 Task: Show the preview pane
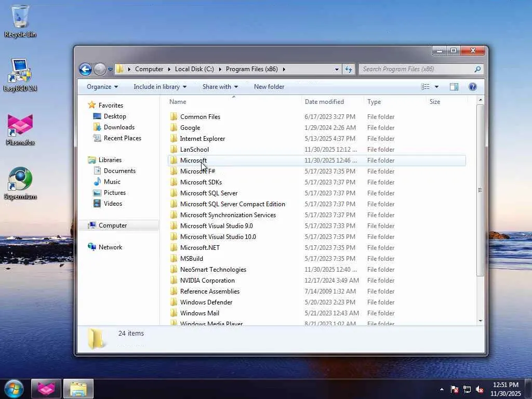pyautogui.click(x=454, y=87)
